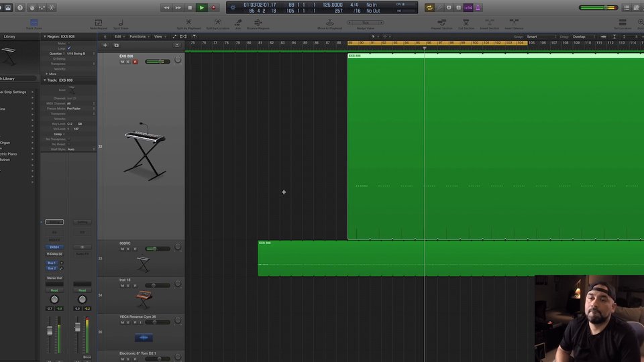Open the Edit menu in tracks area

(119, 36)
